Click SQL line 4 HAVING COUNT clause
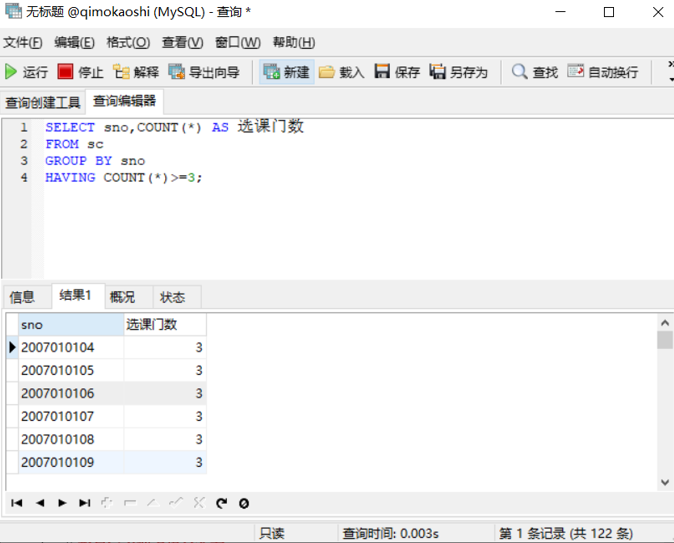The image size is (674, 543). [123, 178]
